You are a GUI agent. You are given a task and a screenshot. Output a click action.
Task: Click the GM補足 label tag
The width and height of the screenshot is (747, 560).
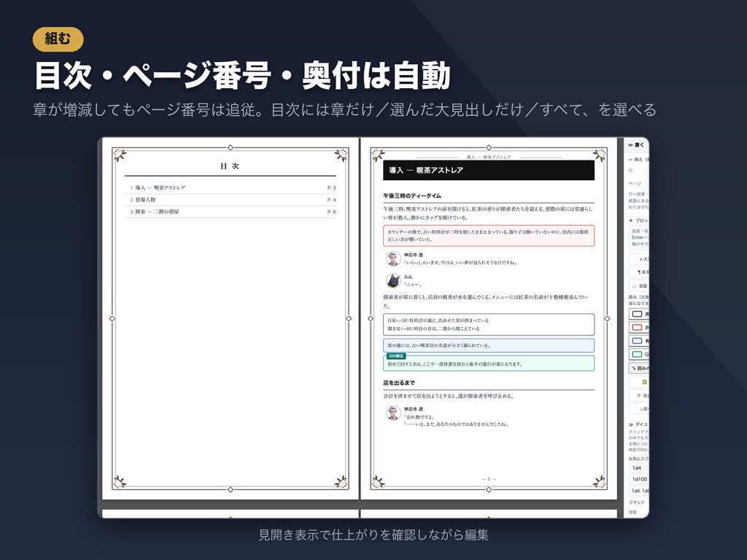pyautogui.click(x=396, y=356)
